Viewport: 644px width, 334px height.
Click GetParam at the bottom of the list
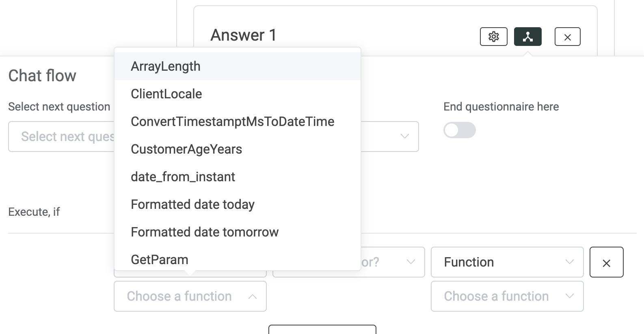[159, 259]
